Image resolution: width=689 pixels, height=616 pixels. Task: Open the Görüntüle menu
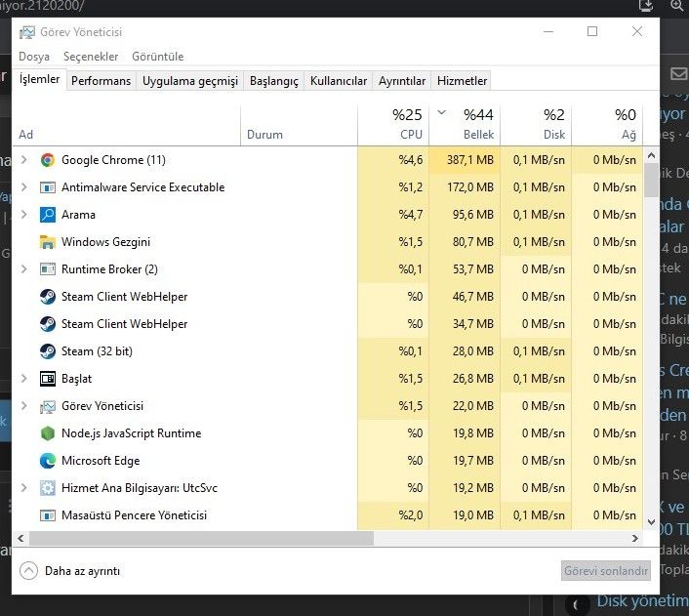(x=158, y=57)
